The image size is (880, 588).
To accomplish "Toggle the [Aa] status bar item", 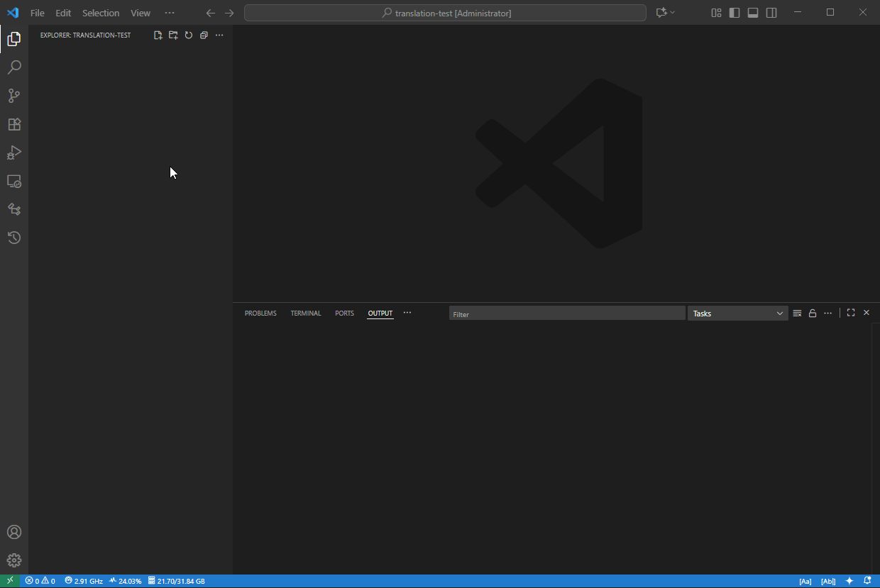I will pos(805,581).
